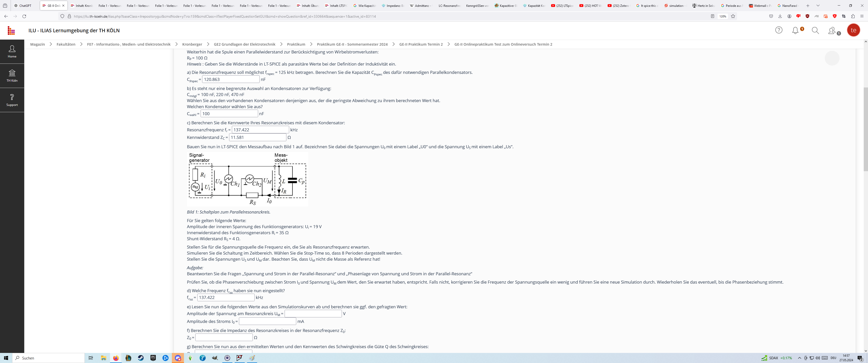
Task: Close the active GE-II Online tab
Action: click(63, 6)
